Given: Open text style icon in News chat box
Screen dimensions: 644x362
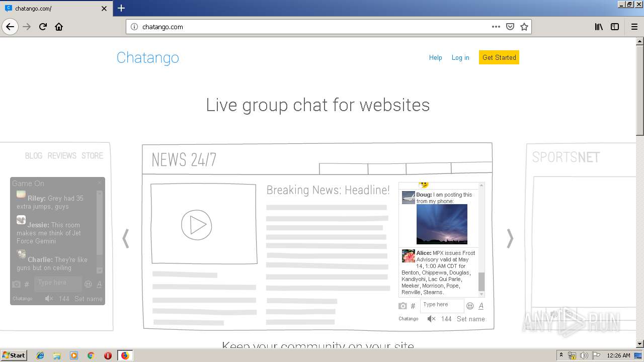Looking at the screenshot, I should (481, 306).
